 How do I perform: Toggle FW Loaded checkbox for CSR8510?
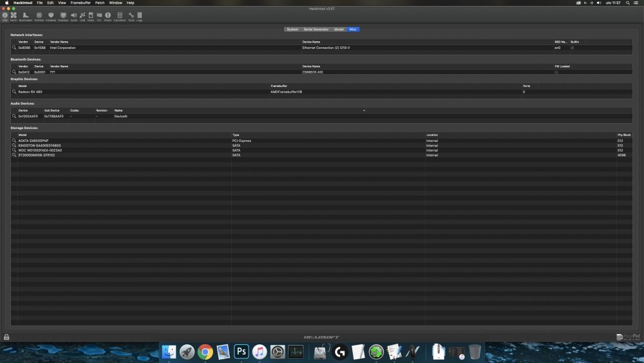pyautogui.click(x=556, y=72)
